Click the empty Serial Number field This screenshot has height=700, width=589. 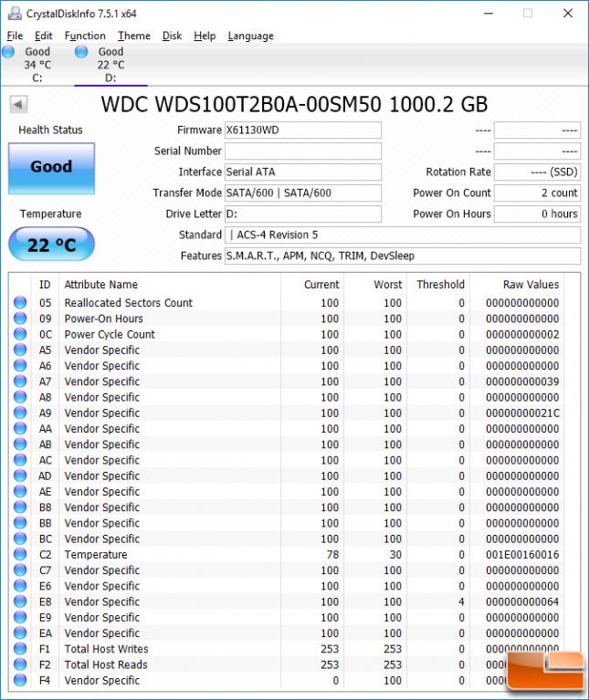point(303,151)
